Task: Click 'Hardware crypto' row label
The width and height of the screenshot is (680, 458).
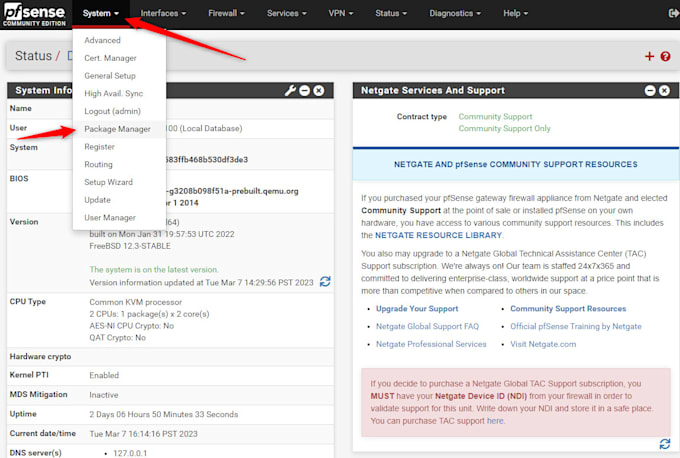Action: click(40, 357)
